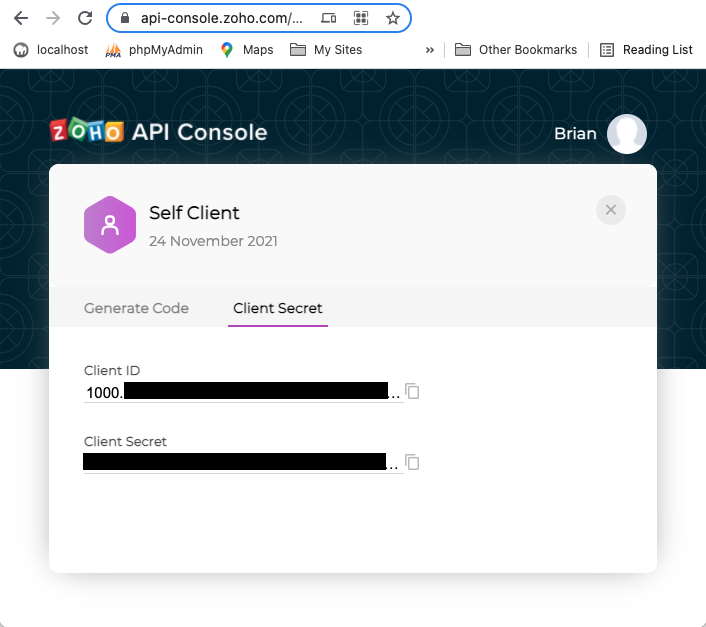Click the QR code grid icon in address bar
The height and width of the screenshot is (627, 706).
pyautogui.click(x=361, y=18)
